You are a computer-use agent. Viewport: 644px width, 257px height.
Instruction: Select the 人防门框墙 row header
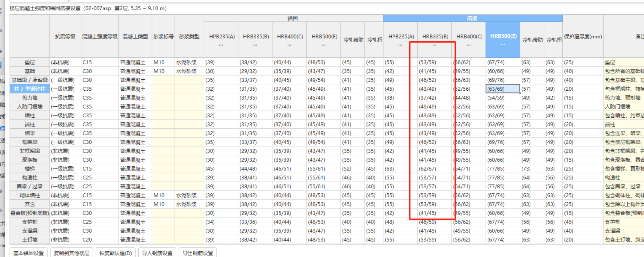tap(30, 107)
